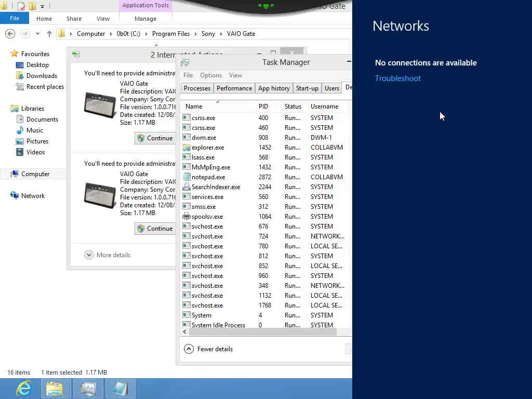This screenshot has height=399, width=532.
Task: Switch to App history tab
Action: (x=274, y=88)
